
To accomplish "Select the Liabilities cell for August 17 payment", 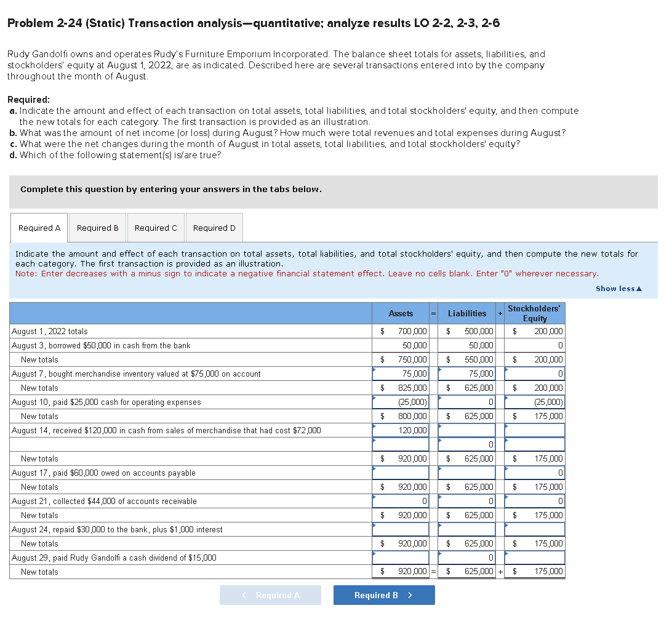I will point(466,473).
